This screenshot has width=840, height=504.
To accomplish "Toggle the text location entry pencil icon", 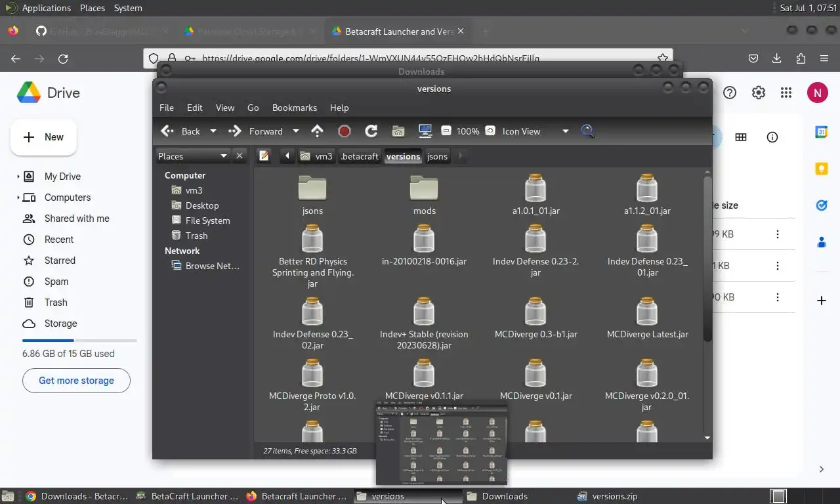I will [x=264, y=156].
